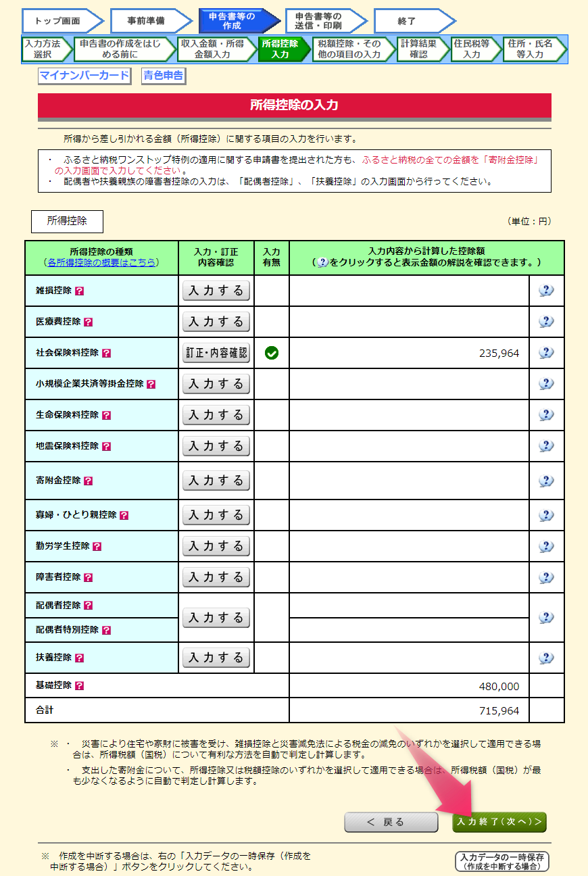Open the red help icon beside 配偶者特別控除
This screenshot has height=876, width=588.
click(106, 630)
